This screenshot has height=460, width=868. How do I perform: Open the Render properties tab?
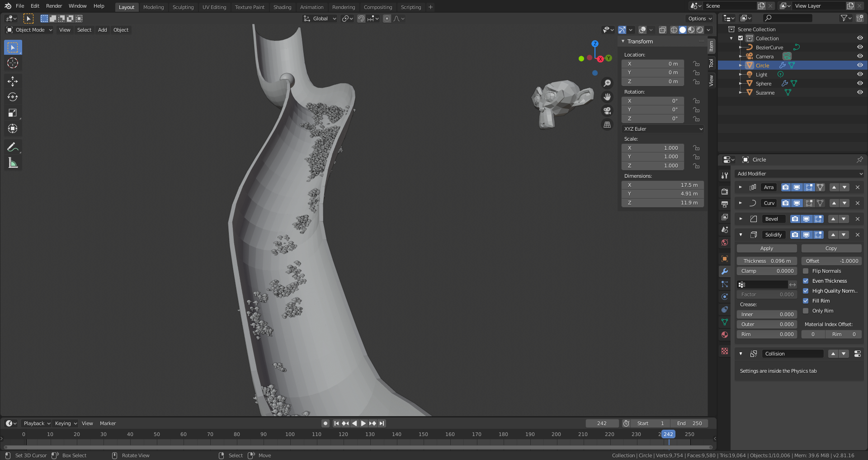coord(725,192)
